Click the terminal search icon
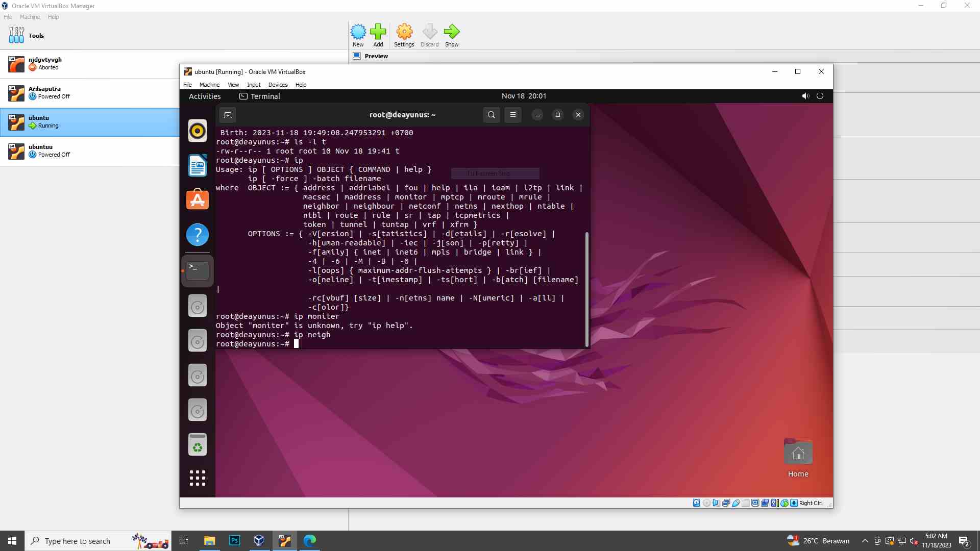 [491, 115]
